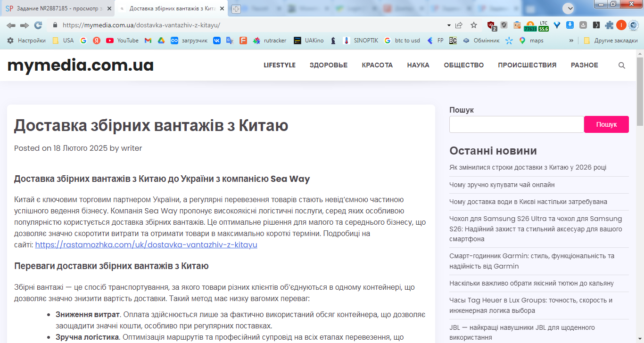This screenshot has height=343, width=644.
Task: Open the orange profile avatar
Action: click(621, 25)
